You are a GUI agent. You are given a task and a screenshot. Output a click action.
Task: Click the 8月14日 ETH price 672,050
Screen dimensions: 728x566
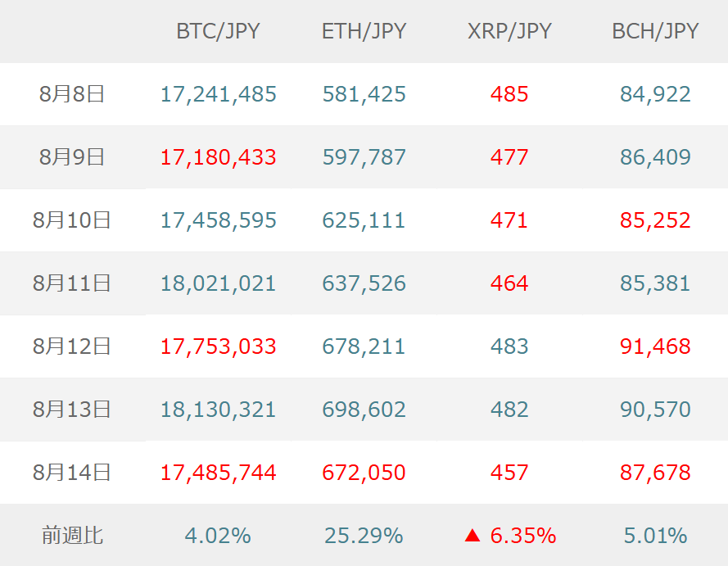pos(364,473)
